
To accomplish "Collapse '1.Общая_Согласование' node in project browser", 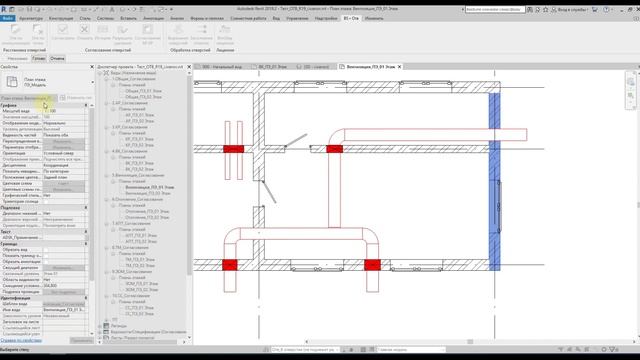I will point(107,79).
